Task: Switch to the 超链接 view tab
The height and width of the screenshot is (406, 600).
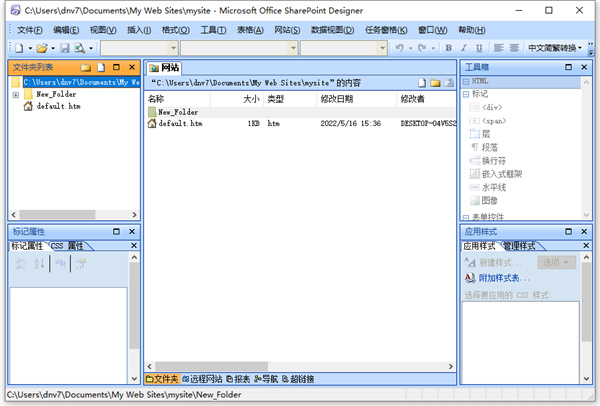Action: (298, 379)
